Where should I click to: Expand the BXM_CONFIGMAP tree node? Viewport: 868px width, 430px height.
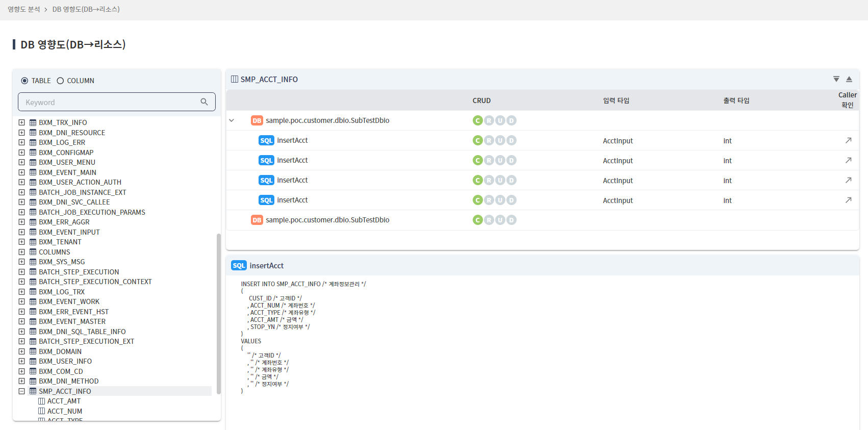click(21, 153)
